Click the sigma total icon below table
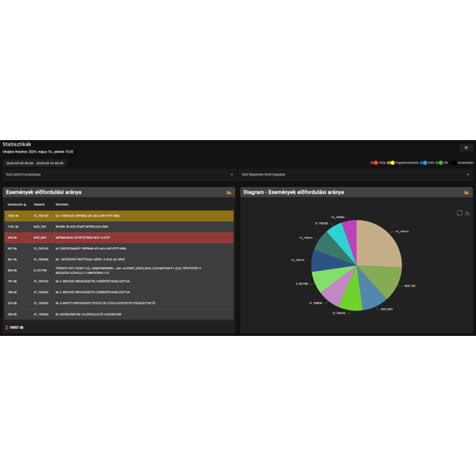The height and width of the screenshot is (476, 476). click(x=7, y=327)
